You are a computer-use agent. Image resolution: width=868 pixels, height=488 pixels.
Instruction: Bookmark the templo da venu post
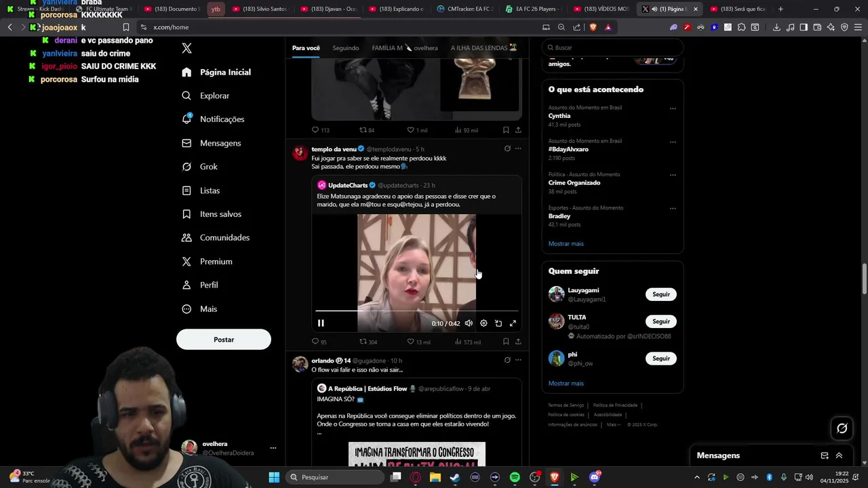tap(506, 342)
